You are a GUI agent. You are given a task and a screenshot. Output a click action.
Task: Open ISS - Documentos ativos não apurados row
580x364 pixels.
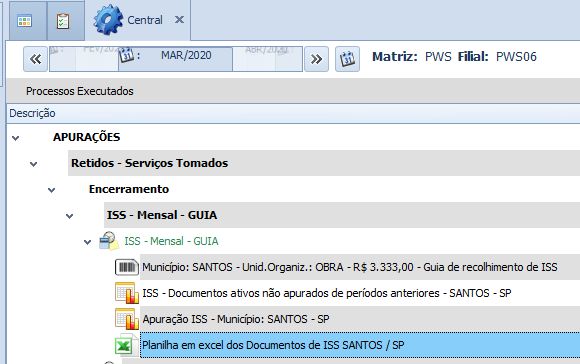[327, 293]
